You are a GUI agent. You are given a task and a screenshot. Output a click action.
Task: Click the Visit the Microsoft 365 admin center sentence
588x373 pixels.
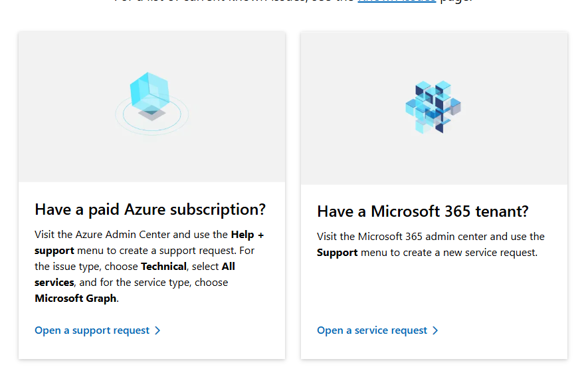point(431,244)
